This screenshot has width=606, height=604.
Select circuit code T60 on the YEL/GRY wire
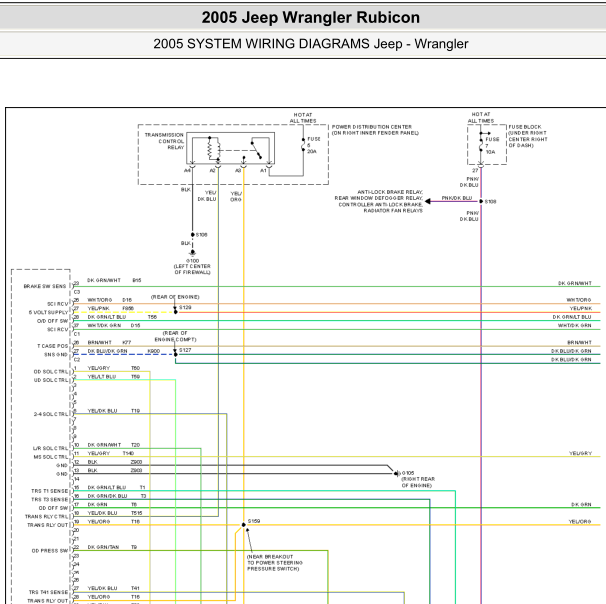click(x=135, y=368)
